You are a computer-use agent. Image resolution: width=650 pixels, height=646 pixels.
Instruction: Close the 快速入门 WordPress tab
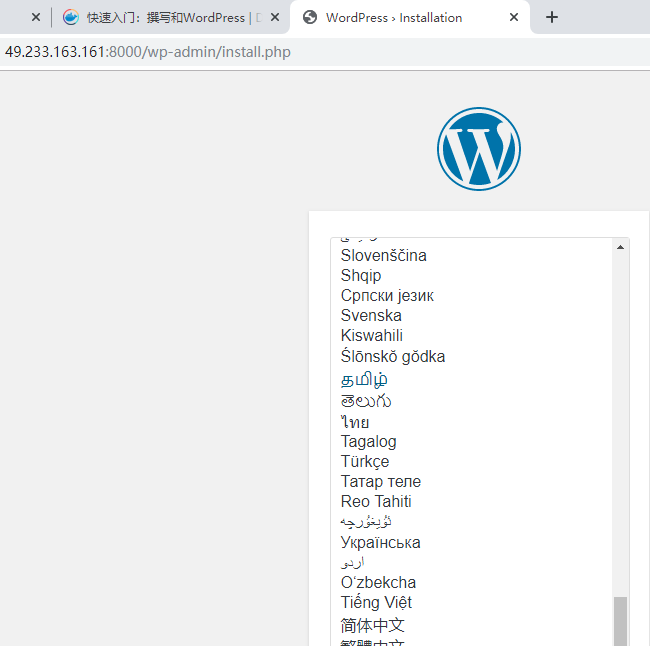click(x=275, y=17)
